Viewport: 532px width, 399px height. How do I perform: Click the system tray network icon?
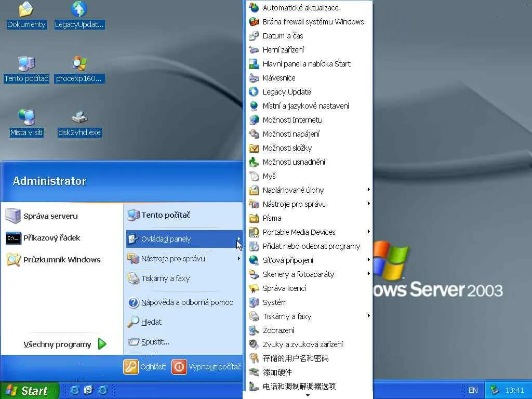(x=495, y=390)
